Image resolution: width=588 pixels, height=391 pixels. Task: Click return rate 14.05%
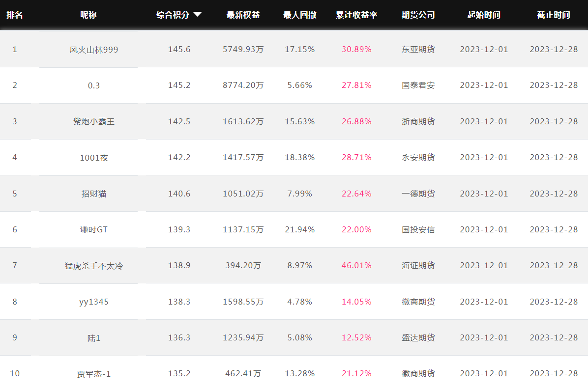click(356, 302)
